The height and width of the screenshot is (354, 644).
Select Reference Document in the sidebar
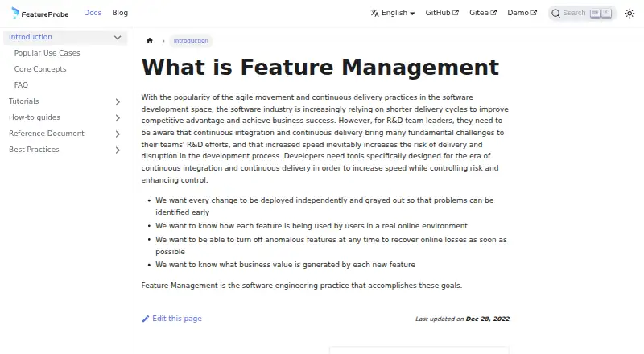coord(47,133)
